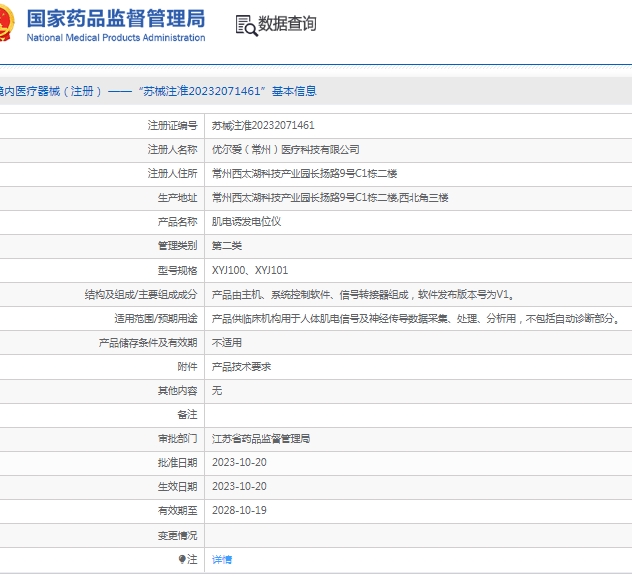Click the 型号规格 label
632x577 pixels.
177,270
